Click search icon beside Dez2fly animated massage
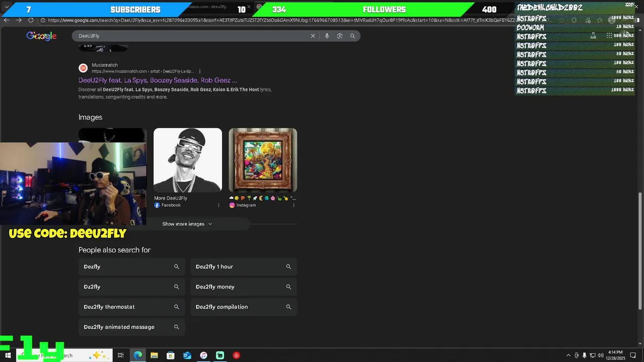Image resolution: width=644 pixels, height=362 pixels. coord(177,327)
